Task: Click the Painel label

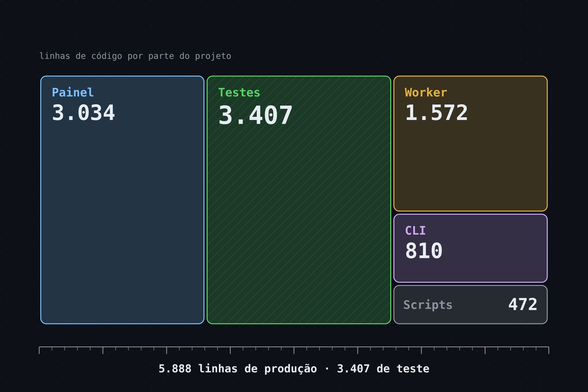Action: 73,92
